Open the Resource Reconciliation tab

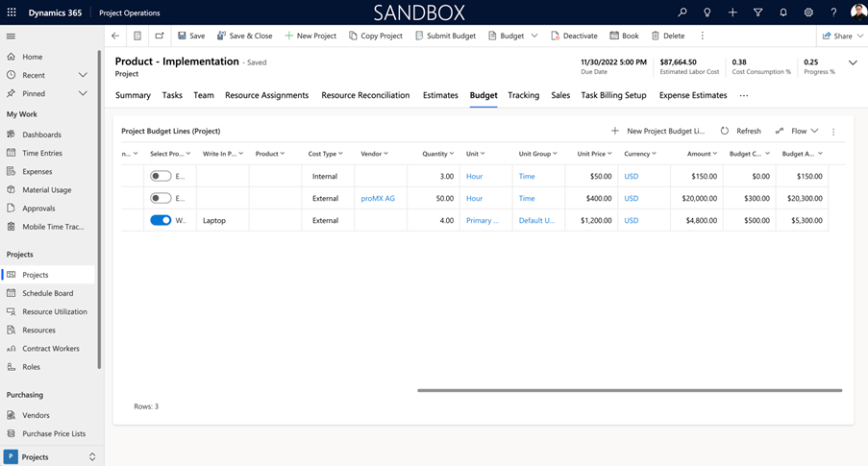365,95
